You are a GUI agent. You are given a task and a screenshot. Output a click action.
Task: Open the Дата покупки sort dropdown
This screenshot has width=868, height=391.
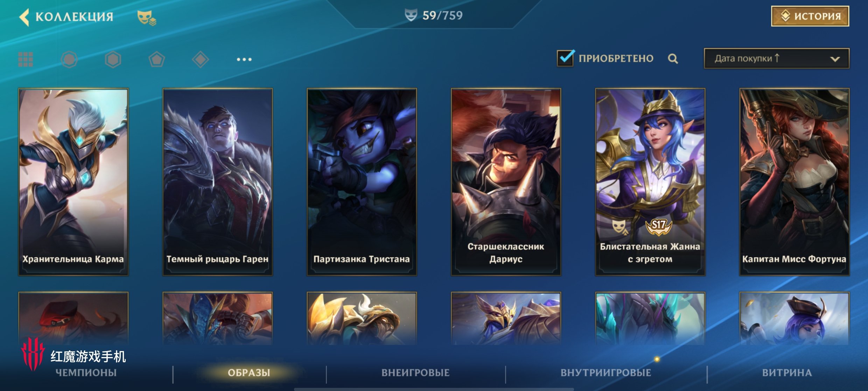776,59
